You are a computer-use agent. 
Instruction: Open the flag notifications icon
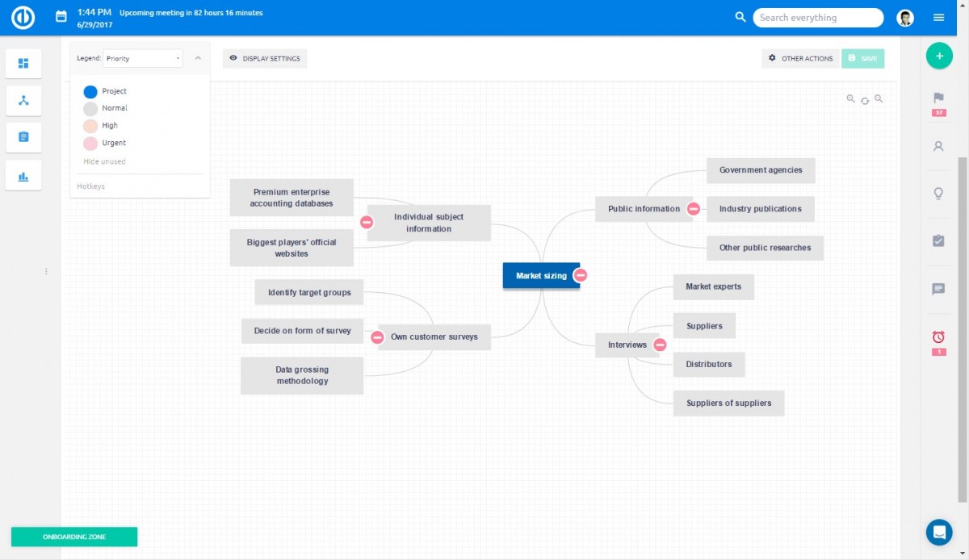pos(938,98)
